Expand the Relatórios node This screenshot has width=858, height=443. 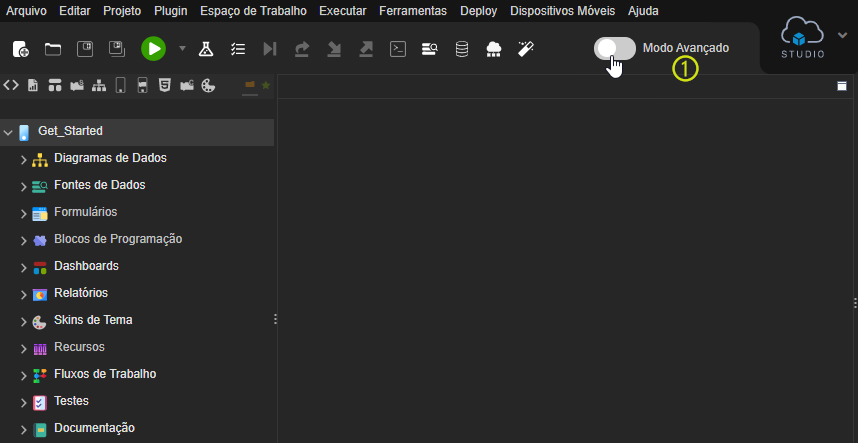(x=24, y=295)
